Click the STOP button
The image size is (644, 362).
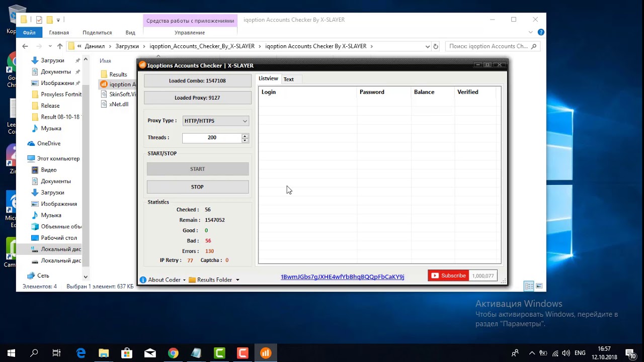[198, 187]
